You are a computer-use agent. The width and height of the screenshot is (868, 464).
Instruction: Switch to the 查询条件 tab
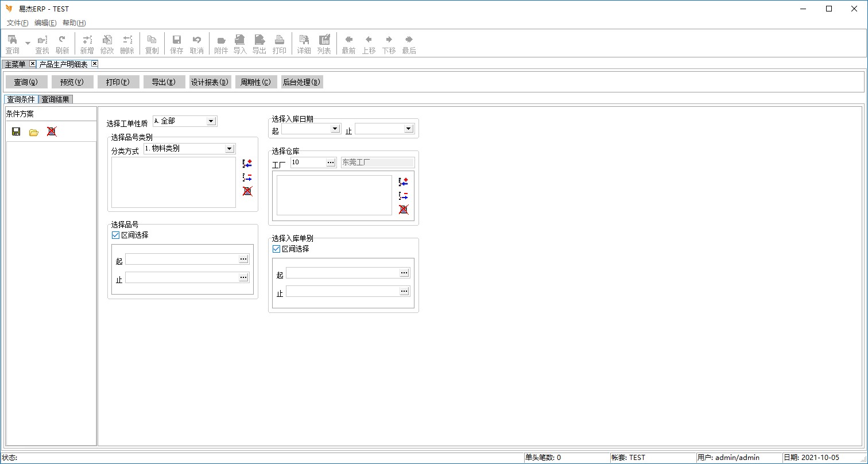[21, 99]
